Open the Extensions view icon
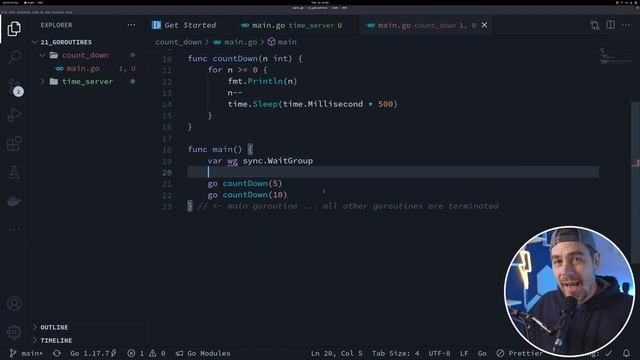 coord(14,144)
